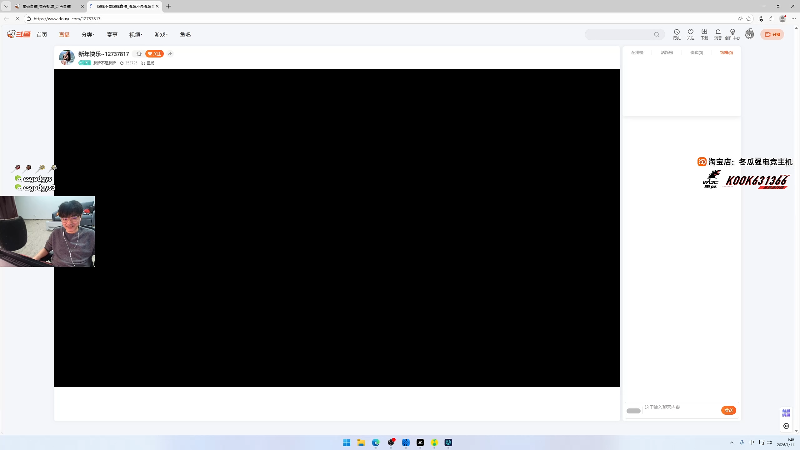Screen dimensions: 800x450
Task: Click the black video player area
Action: point(337,228)
